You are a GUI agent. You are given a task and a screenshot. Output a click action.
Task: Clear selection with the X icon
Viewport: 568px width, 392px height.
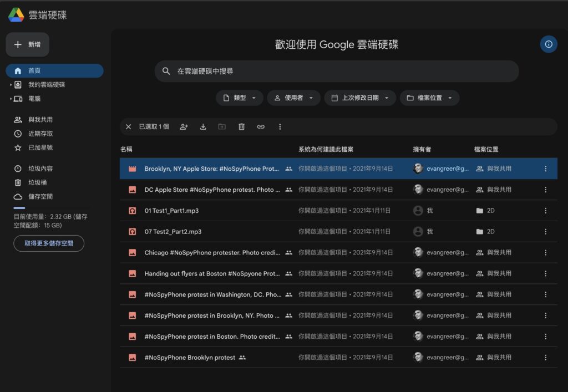pyautogui.click(x=128, y=126)
